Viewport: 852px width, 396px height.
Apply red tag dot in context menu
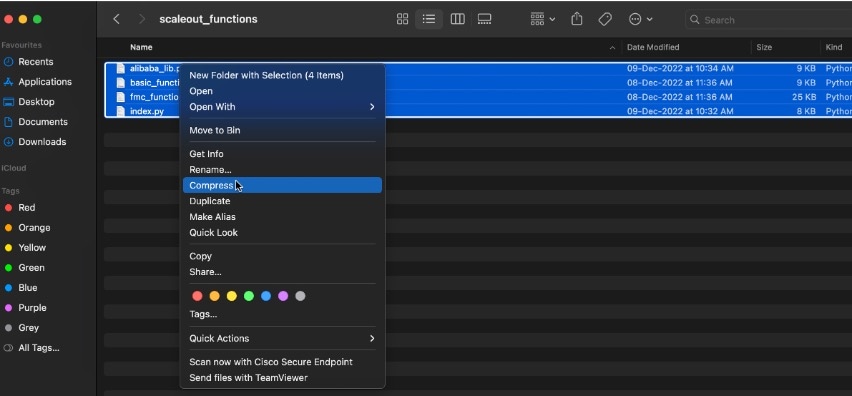point(197,296)
